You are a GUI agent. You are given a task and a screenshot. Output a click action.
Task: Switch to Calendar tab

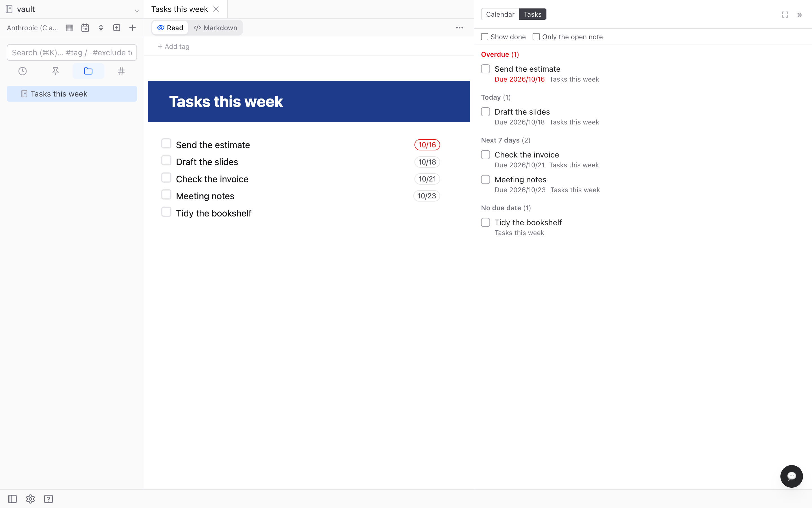pos(500,14)
